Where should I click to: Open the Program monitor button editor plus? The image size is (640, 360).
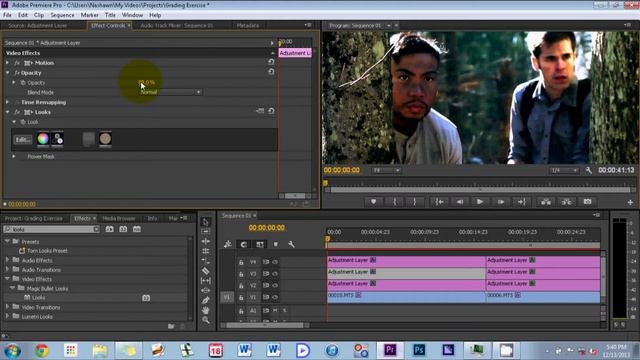(x=630, y=202)
